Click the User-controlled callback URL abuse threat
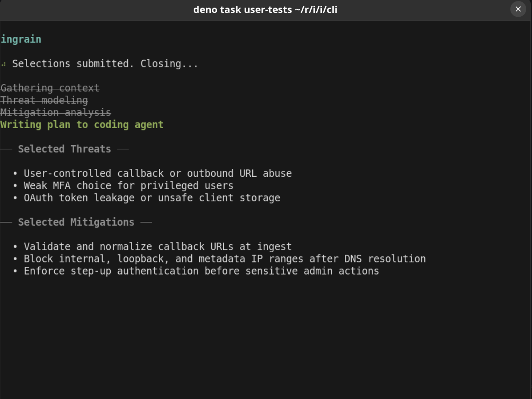Screen dimensions: 532x399 click(158, 173)
